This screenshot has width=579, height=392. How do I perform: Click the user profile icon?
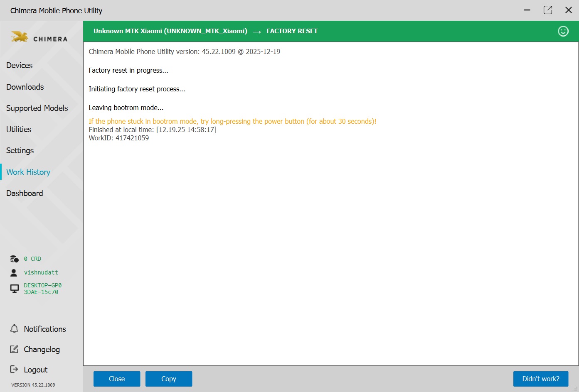[x=14, y=272]
